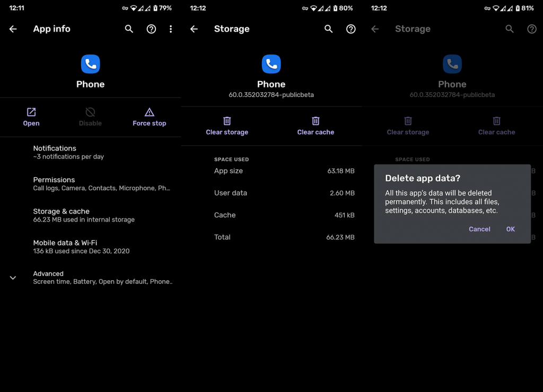Tap the greyed-out Disable icon
This screenshot has width=543, height=392.
tap(90, 112)
